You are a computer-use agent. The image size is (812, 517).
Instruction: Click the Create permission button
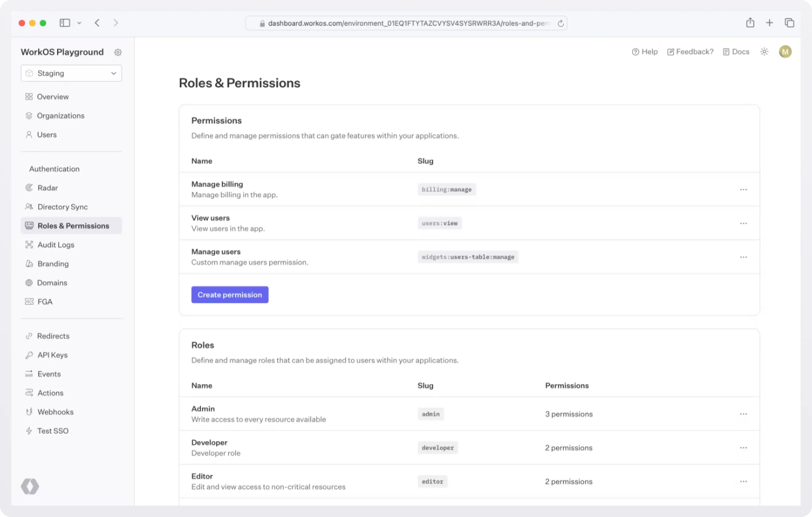(230, 295)
